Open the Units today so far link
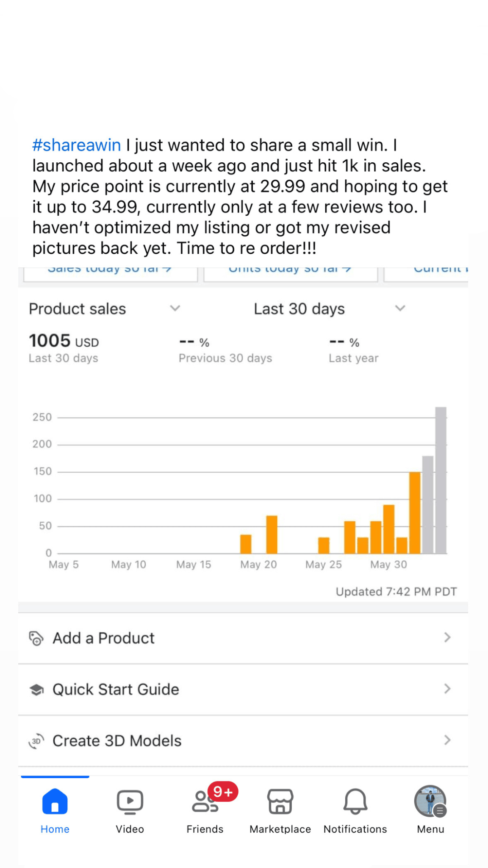488x868 pixels. pos(290,270)
